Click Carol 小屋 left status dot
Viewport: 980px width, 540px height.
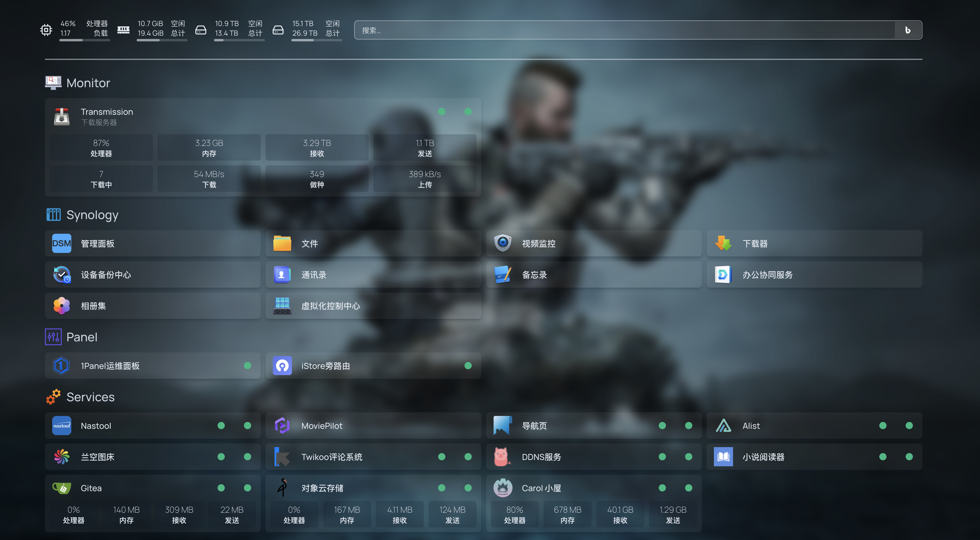click(662, 488)
